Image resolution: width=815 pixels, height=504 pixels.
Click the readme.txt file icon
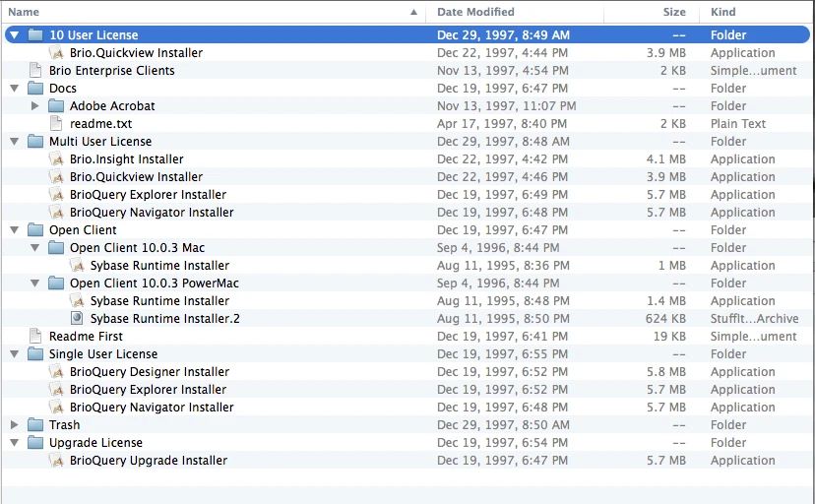(x=56, y=123)
